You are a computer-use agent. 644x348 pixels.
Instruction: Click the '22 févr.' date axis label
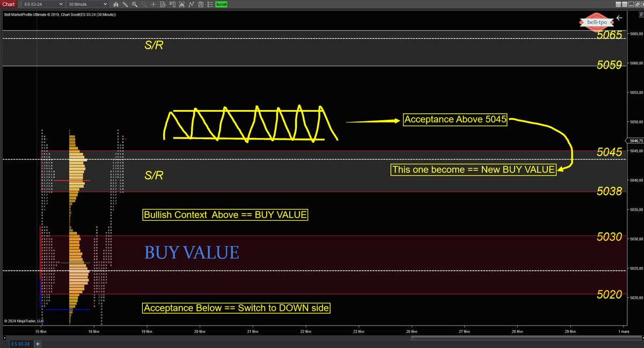point(306,332)
